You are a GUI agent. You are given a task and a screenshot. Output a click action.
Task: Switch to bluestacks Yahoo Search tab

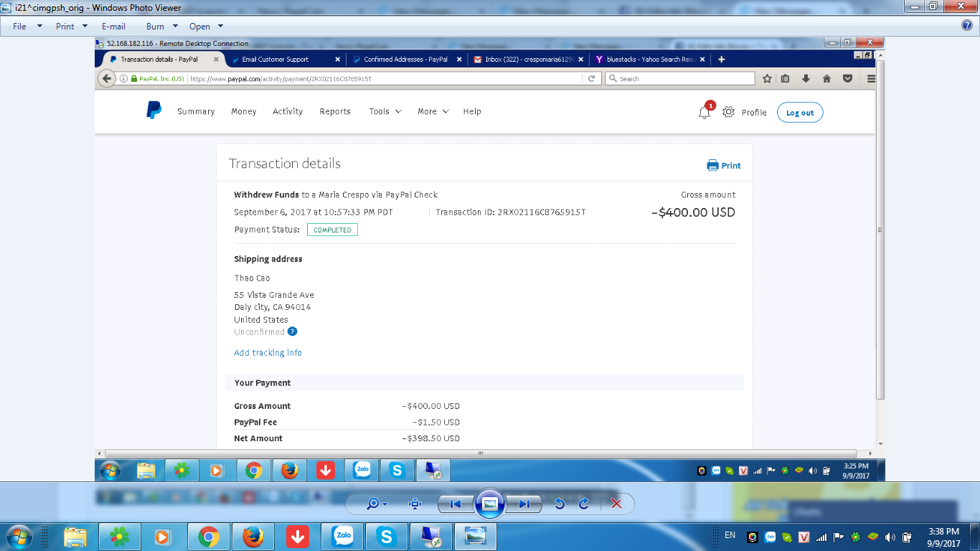(649, 60)
